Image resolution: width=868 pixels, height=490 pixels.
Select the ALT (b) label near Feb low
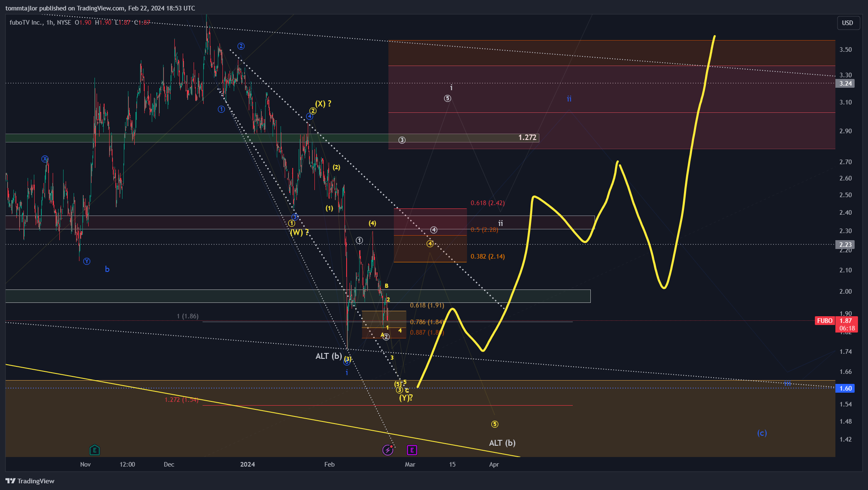tap(329, 356)
